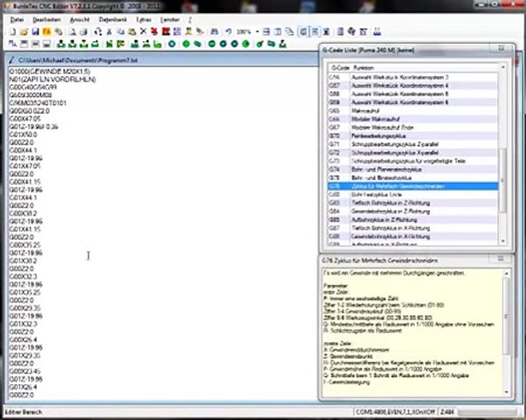Click the green oval icon beside the green circle

(x=198, y=44)
